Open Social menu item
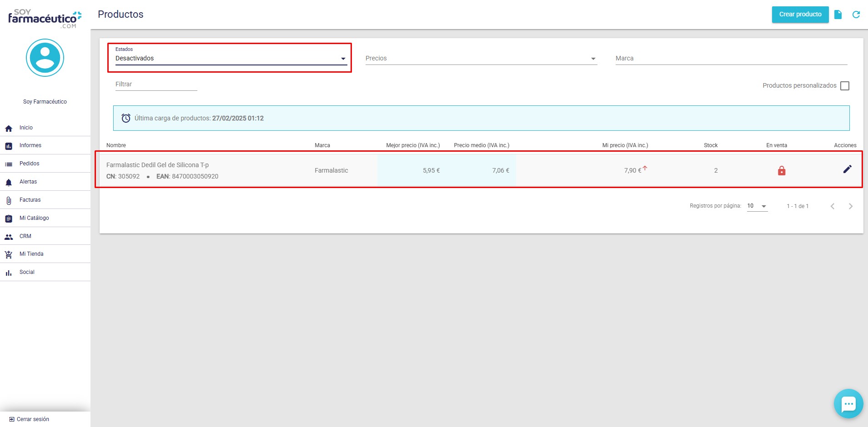The width and height of the screenshot is (868, 427). [45, 272]
